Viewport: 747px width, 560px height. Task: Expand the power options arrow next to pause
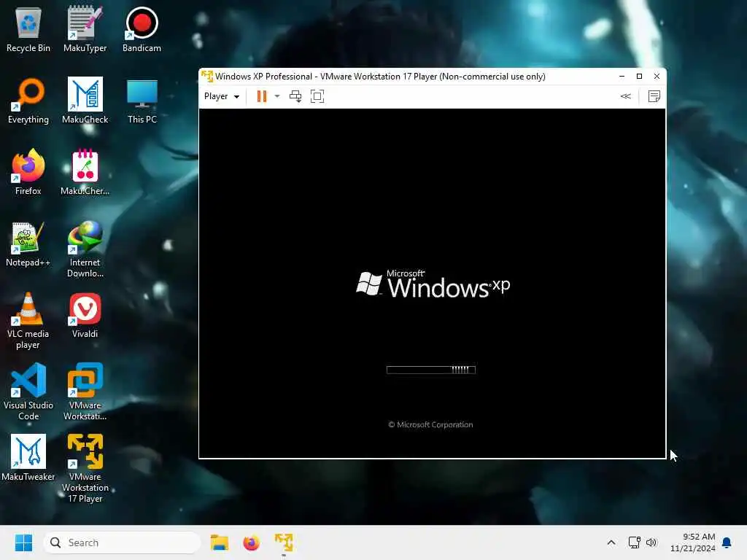pos(277,96)
